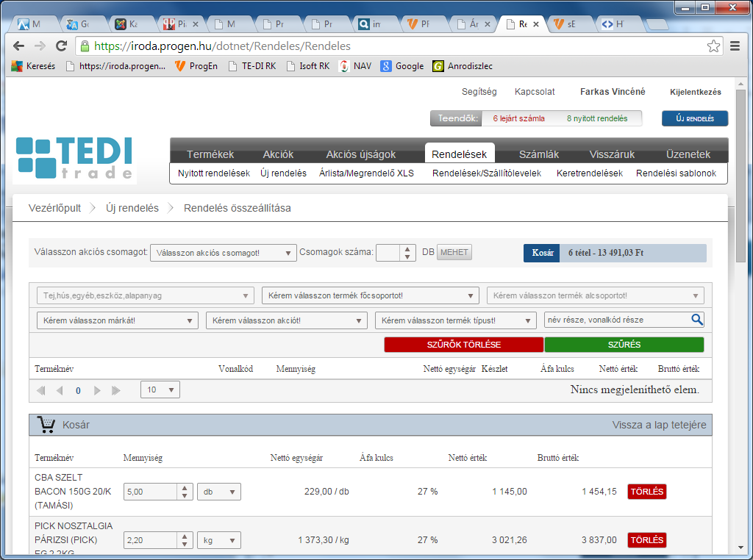
Task: Click the 6 lejárt számla link
Action: pyautogui.click(x=518, y=118)
